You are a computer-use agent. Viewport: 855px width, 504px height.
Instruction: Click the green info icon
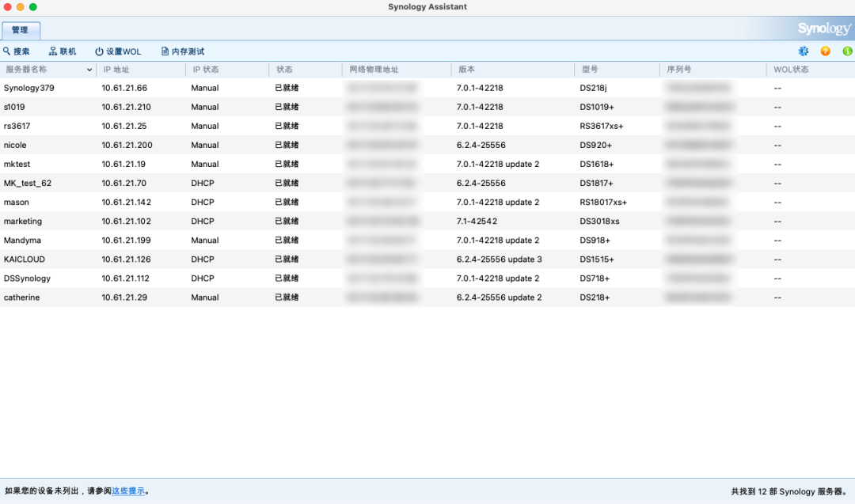847,51
